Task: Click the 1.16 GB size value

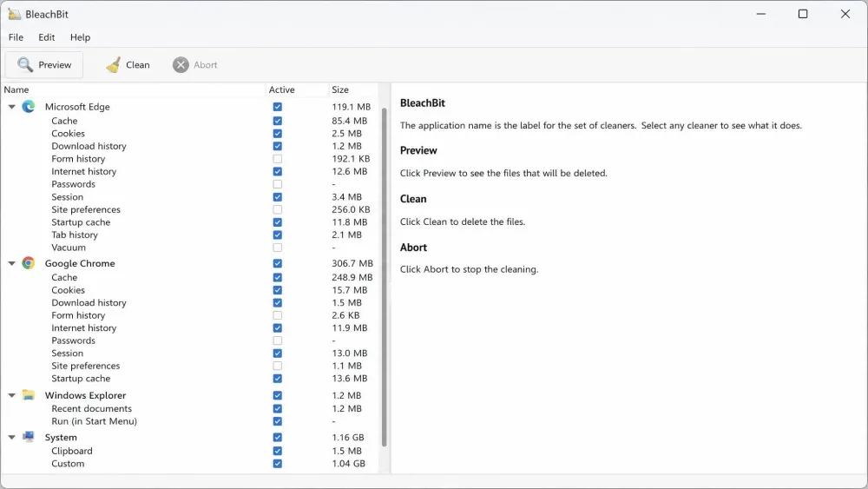Action: [348, 438]
